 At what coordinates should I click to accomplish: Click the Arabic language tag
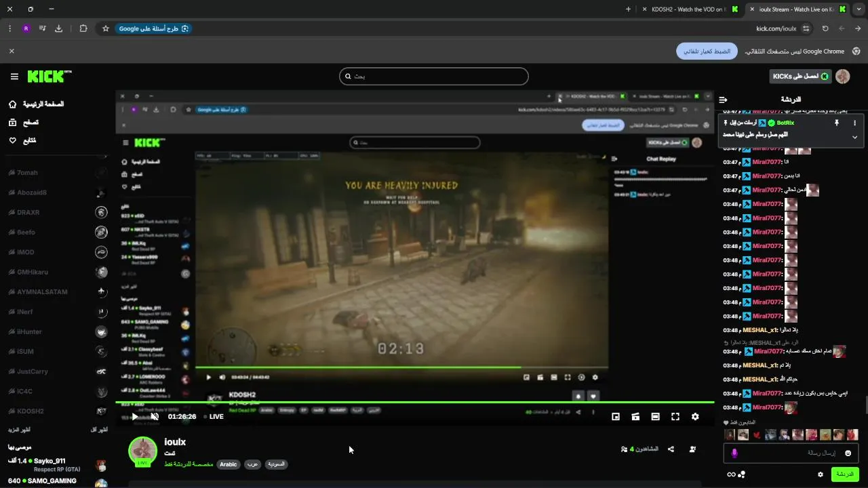[x=229, y=464]
